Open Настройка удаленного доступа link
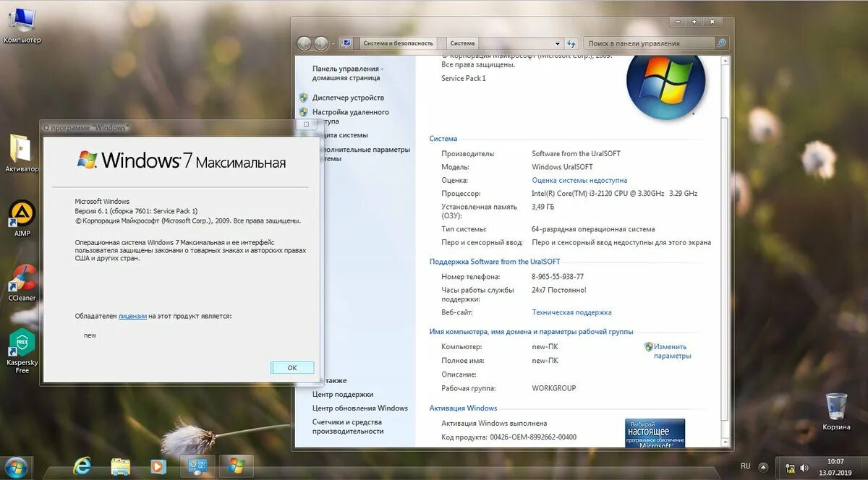The height and width of the screenshot is (480, 868). (351, 116)
